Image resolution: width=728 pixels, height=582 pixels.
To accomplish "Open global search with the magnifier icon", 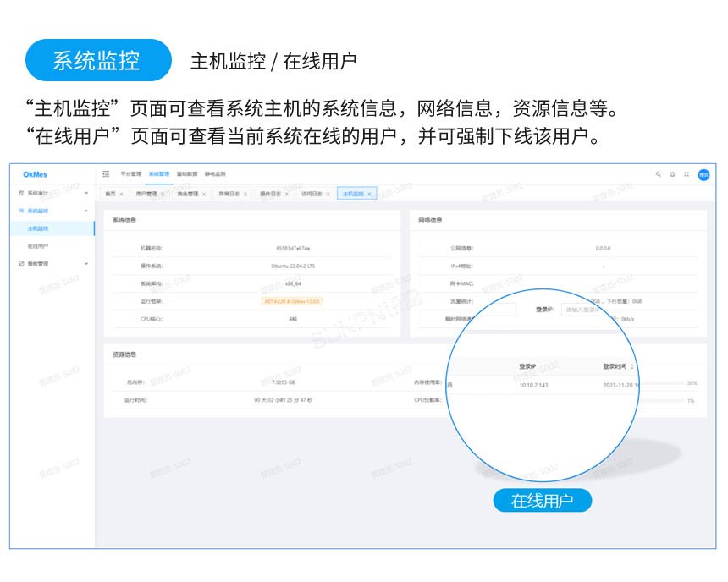I will (659, 174).
